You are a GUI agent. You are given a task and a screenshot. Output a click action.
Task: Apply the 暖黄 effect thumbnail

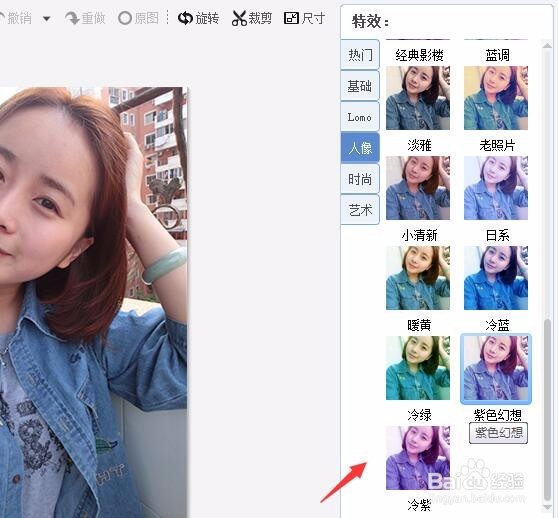tap(418, 278)
